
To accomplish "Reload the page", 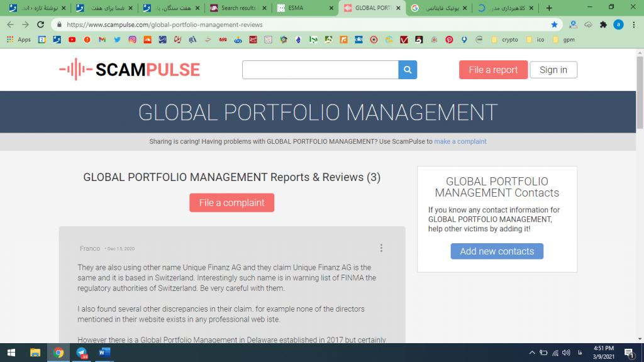I will click(x=40, y=25).
